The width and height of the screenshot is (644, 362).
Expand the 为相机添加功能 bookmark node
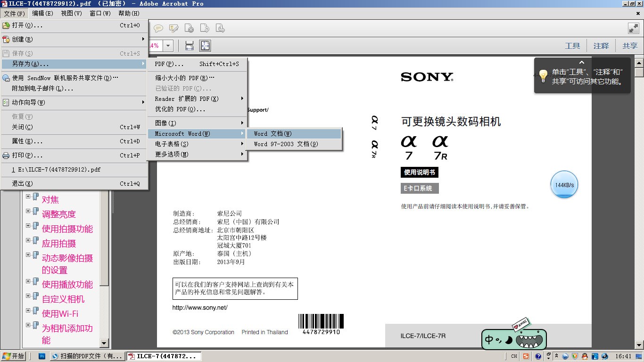28,325
